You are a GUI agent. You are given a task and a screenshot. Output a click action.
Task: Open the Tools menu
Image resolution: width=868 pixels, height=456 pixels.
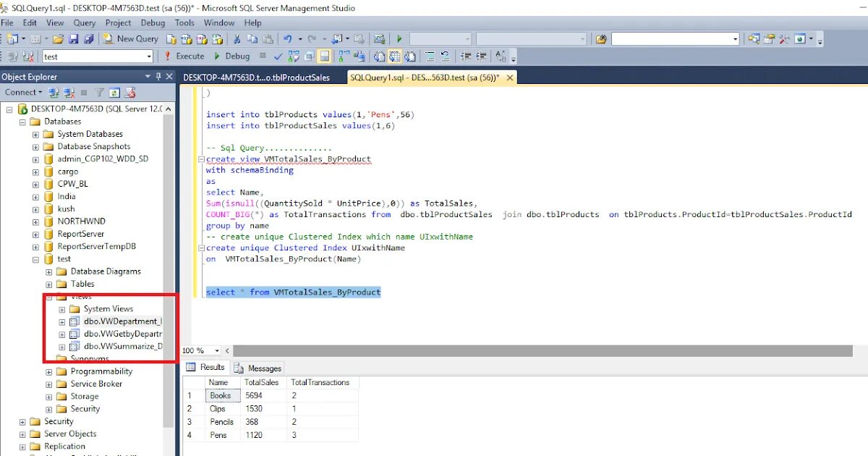(184, 22)
